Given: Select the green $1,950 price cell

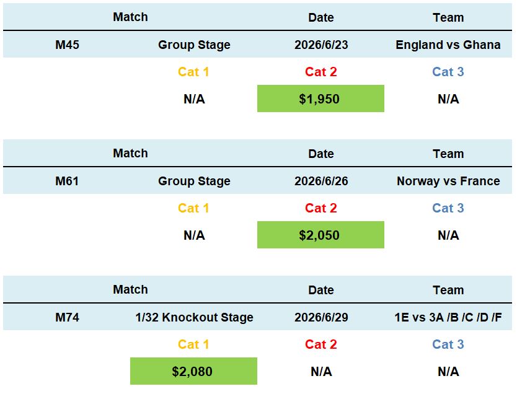Looking at the screenshot, I should pos(320,99).
